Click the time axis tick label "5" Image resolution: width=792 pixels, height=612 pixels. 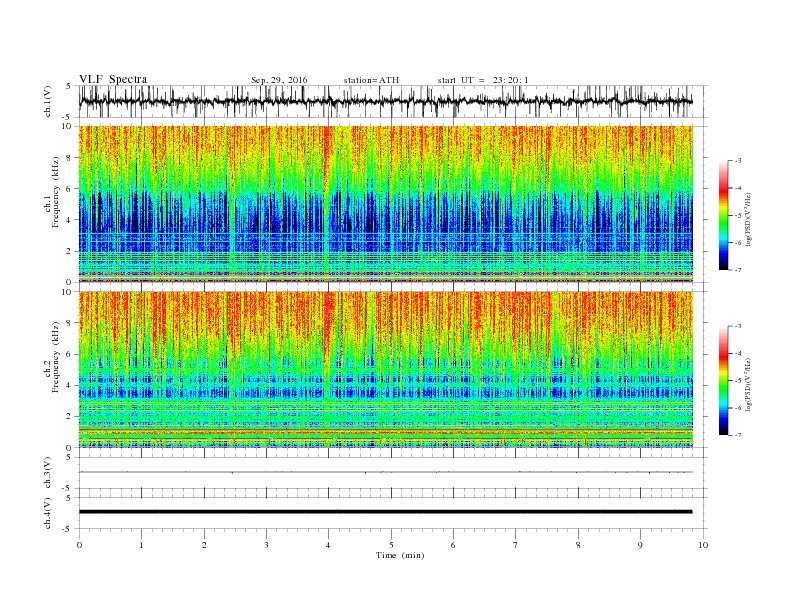pyautogui.click(x=391, y=545)
